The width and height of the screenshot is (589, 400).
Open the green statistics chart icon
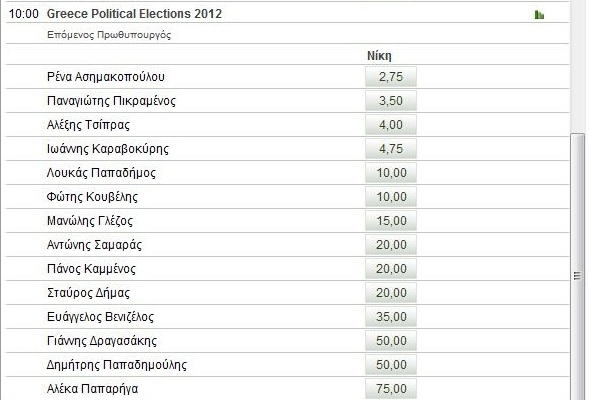point(539,15)
